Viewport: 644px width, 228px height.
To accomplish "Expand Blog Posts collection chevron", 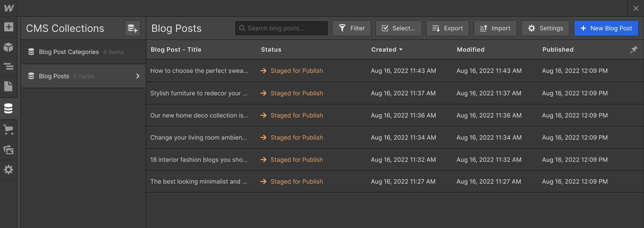I will point(138,76).
